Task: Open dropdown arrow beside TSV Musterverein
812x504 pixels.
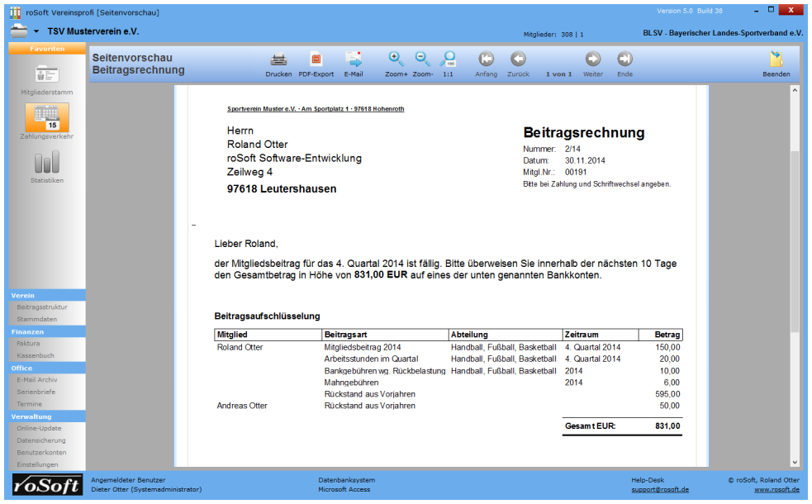Action: pyautogui.click(x=36, y=31)
